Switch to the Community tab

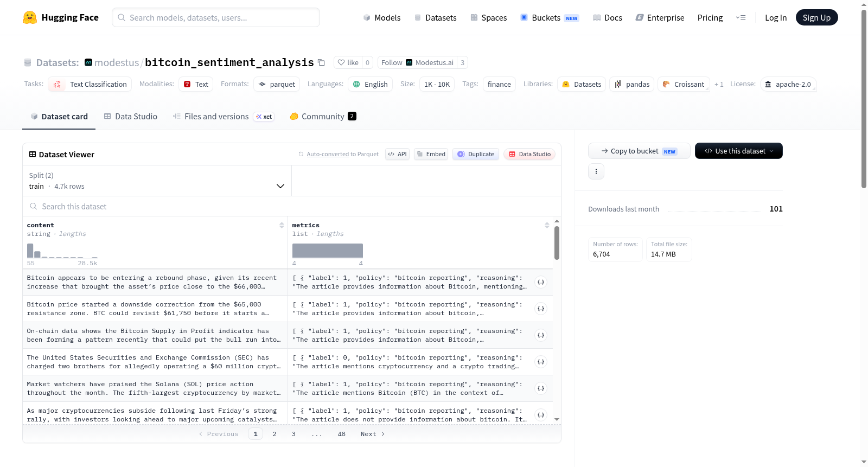tap(323, 116)
